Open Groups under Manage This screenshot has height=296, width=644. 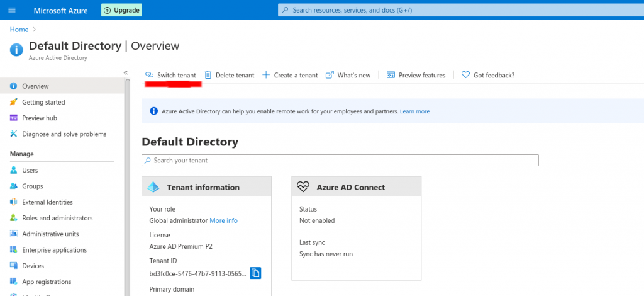click(33, 186)
